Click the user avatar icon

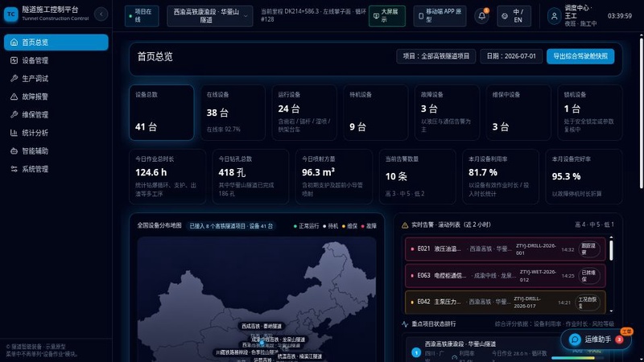click(554, 16)
